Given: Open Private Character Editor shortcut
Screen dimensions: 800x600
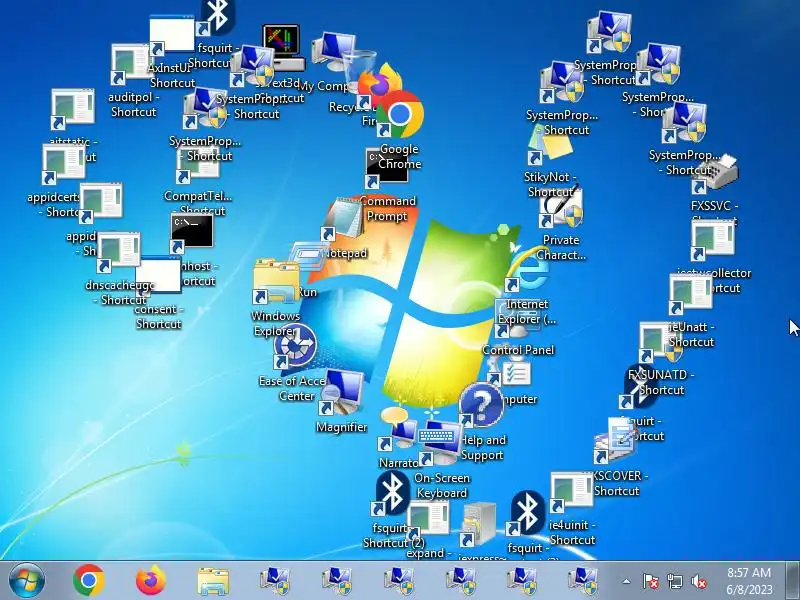Looking at the screenshot, I should click(561, 207).
